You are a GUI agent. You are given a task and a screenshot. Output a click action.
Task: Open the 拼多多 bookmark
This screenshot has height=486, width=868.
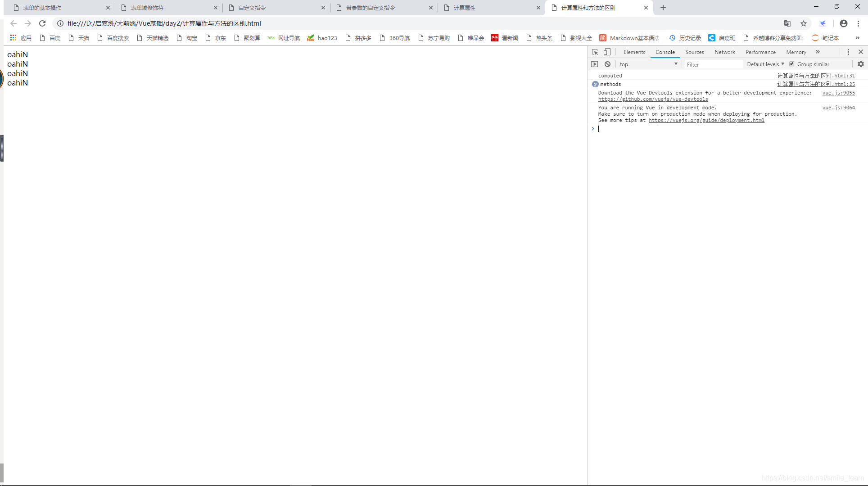[x=358, y=38]
